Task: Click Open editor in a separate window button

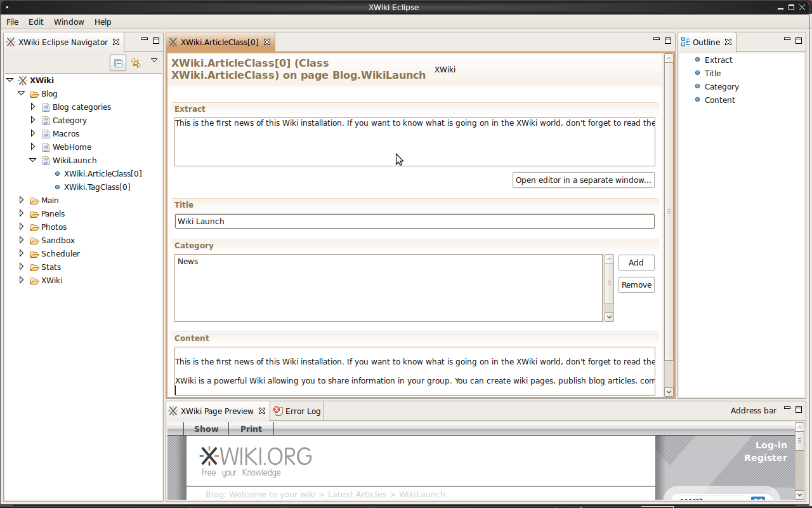Action: point(583,180)
